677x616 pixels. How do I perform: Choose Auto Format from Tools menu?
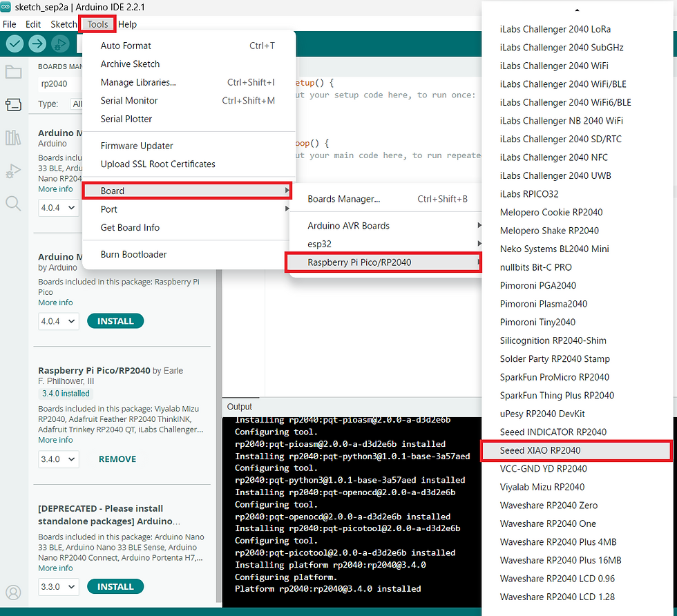[189, 46]
